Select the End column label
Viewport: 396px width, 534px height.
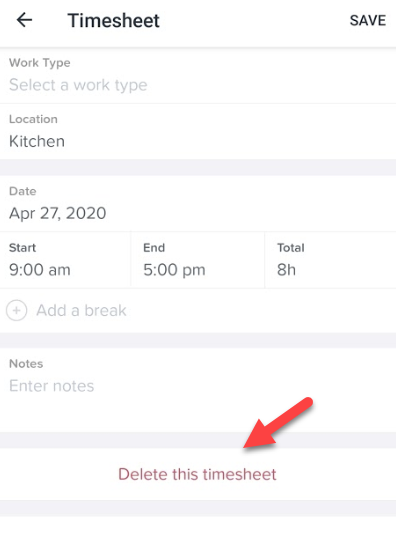point(154,248)
